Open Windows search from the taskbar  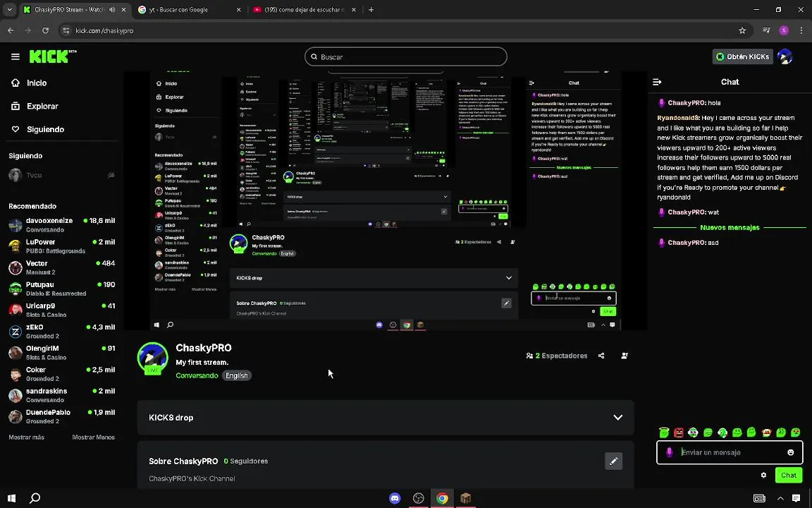tap(35, 498)
